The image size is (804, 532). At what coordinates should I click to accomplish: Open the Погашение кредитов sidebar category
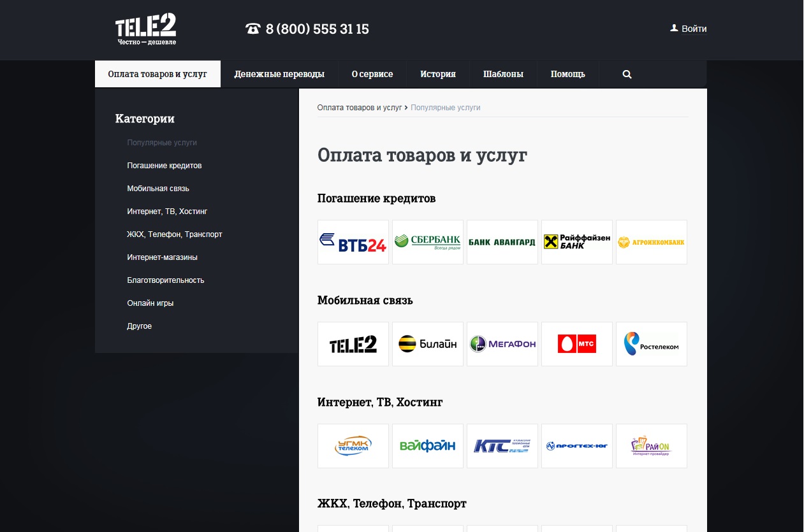(x=164, y=166)
